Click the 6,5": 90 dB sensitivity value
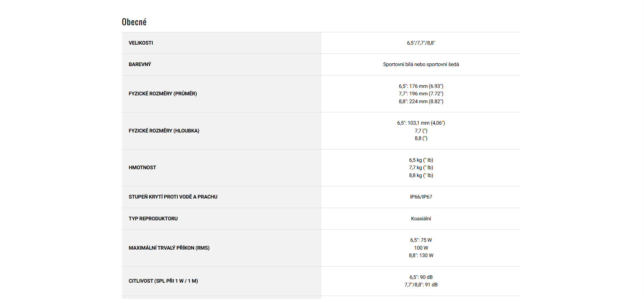This screenshot has width=644, height=299. pyautogui.click(x=421, y=277)
